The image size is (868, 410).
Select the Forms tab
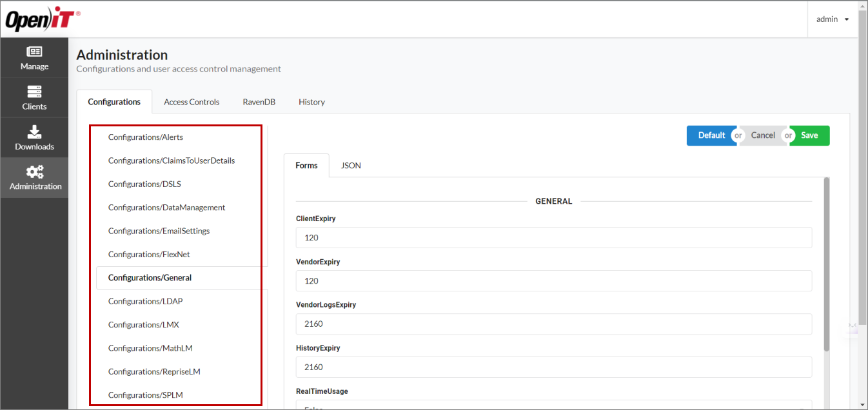[x=306, y=166]
